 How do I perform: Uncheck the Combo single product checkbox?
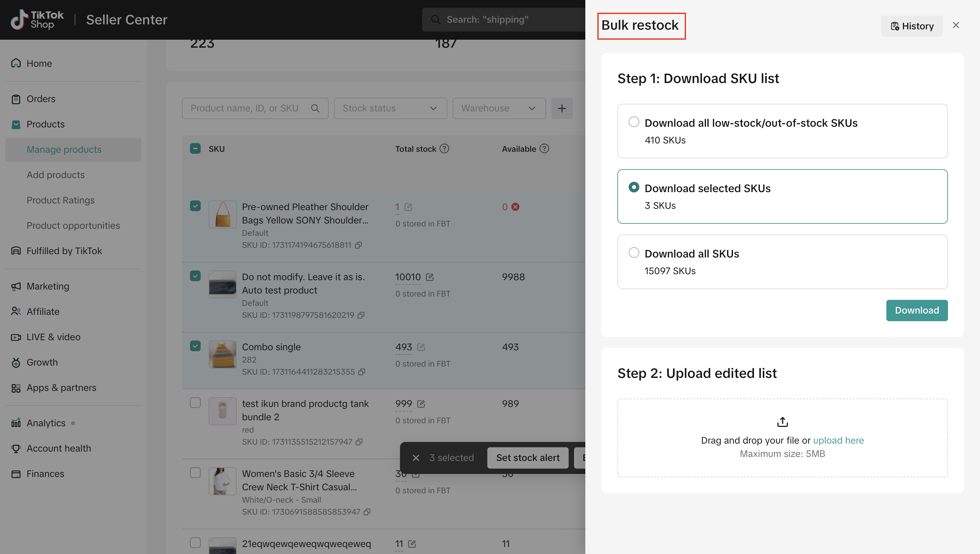pos(195,346)
